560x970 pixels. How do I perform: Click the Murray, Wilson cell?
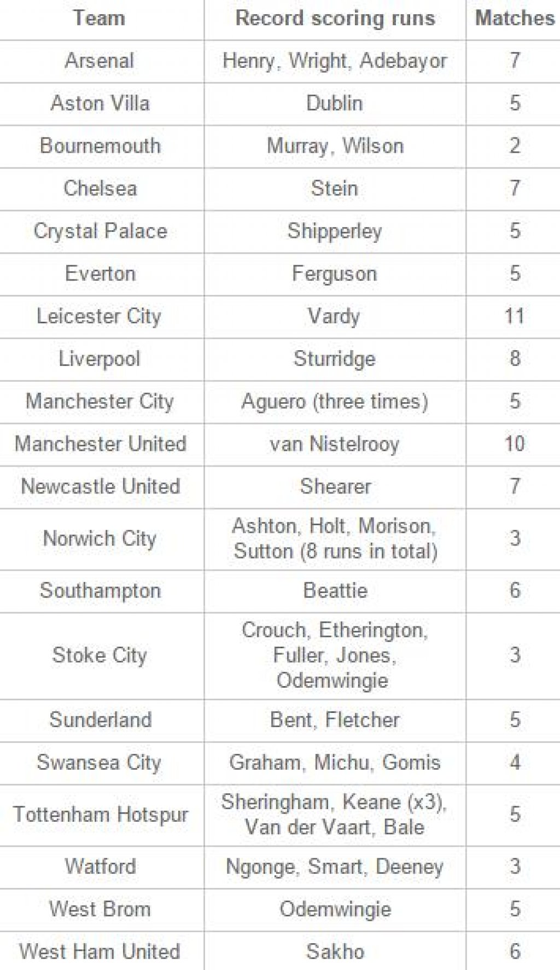pos(335,146)
